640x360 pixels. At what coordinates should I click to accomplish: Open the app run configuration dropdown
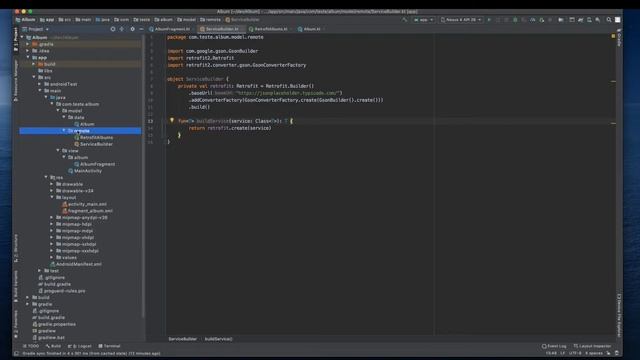(423, 20)
